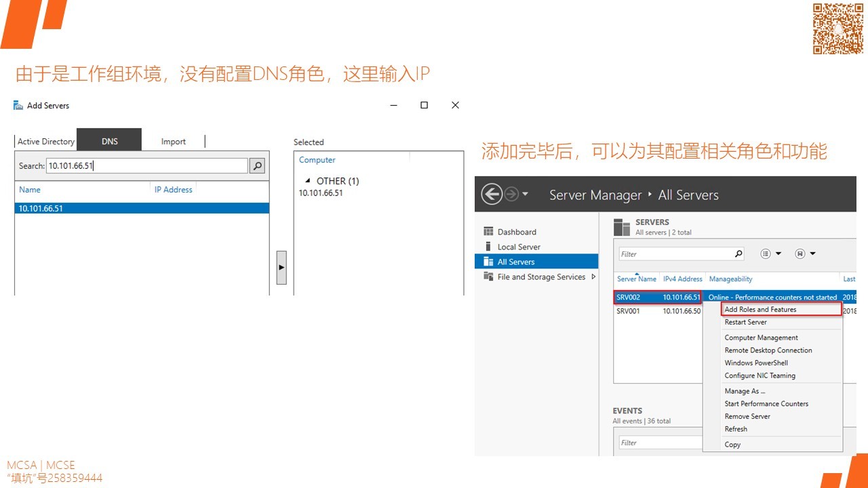Select the SRV001 server row
The width and height of the screenshot is (868, 488).
click(658, 311)
